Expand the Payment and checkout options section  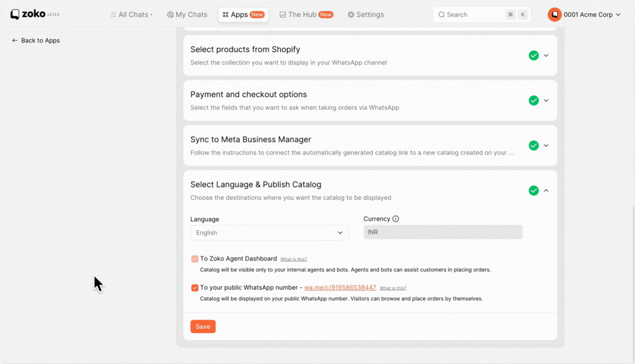pos(546,100)
